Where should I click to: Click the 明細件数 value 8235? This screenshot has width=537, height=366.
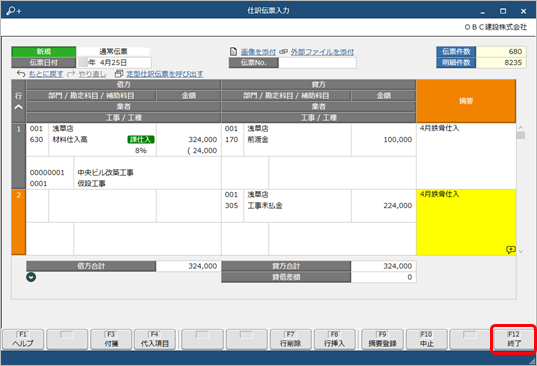[x=501, y=63]
